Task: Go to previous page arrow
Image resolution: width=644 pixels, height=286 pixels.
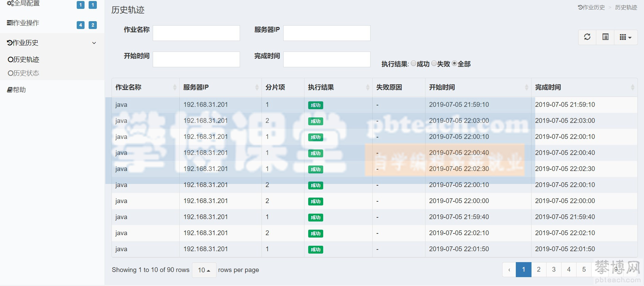Action: click(x=509, y=270)
